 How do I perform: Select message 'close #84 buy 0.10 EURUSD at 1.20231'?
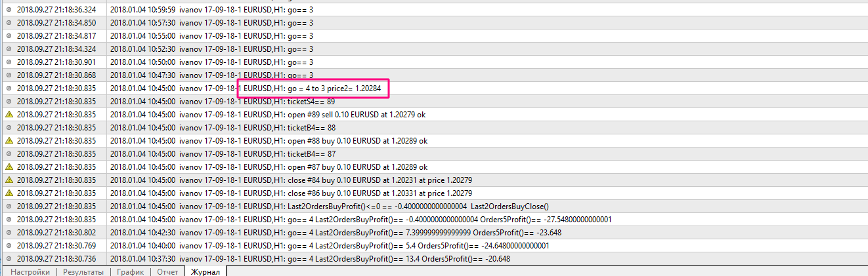click(380, 180)
